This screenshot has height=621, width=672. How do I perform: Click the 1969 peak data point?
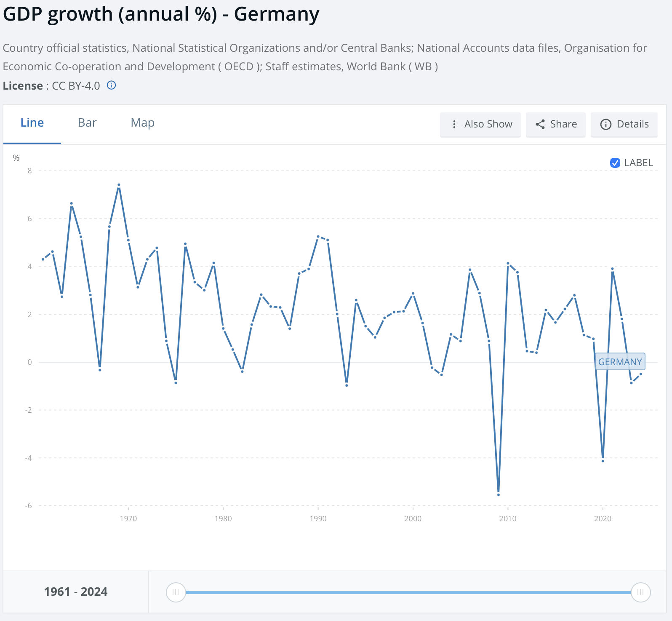(x=119, y=185)
